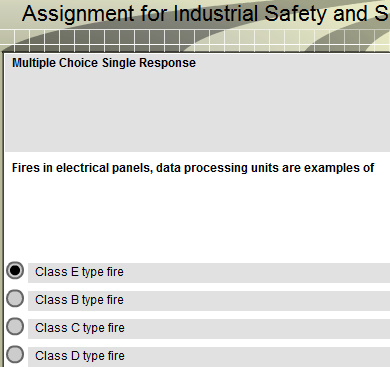Viewport: 390px width, 367px height.
Task: Click the question text about electrical panel fires
Action: 193,168
